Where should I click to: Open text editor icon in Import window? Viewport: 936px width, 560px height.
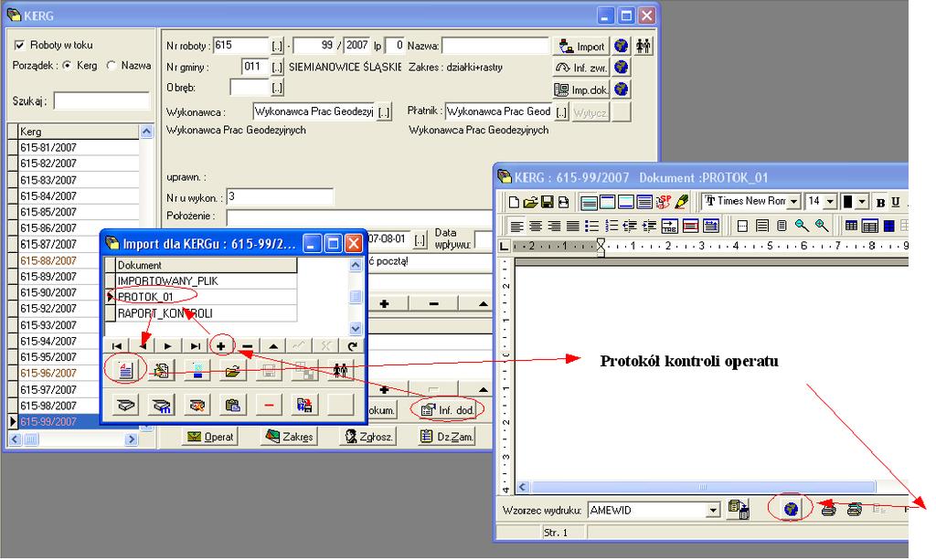(125, 371)
